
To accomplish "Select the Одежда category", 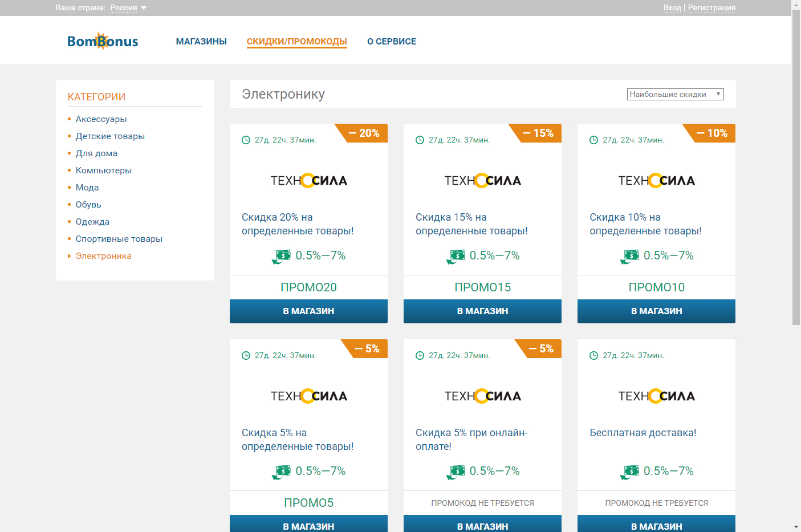I will click(92, 222).
